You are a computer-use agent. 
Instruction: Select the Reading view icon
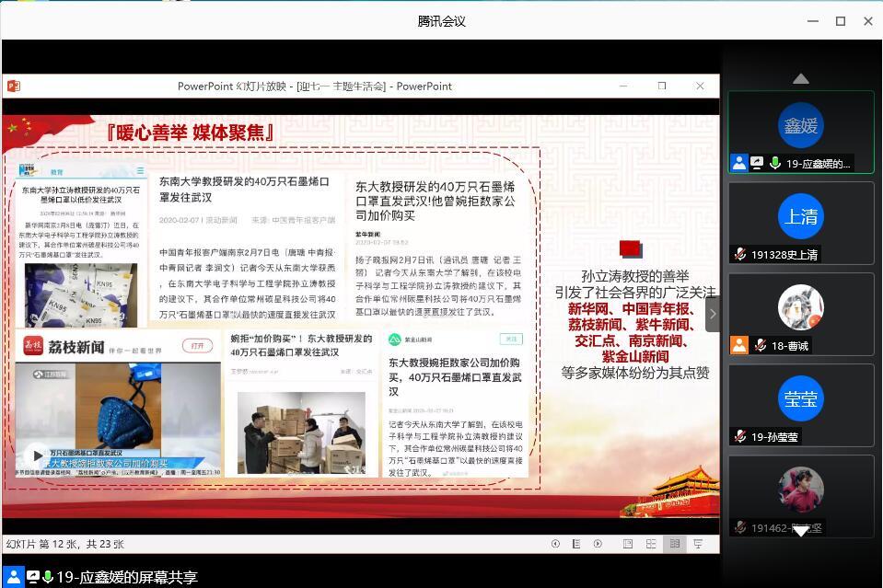click(675, 544)
